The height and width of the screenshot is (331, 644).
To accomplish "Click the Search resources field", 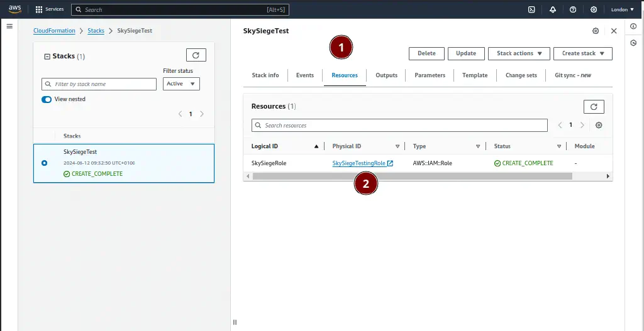I will [399, 125].
